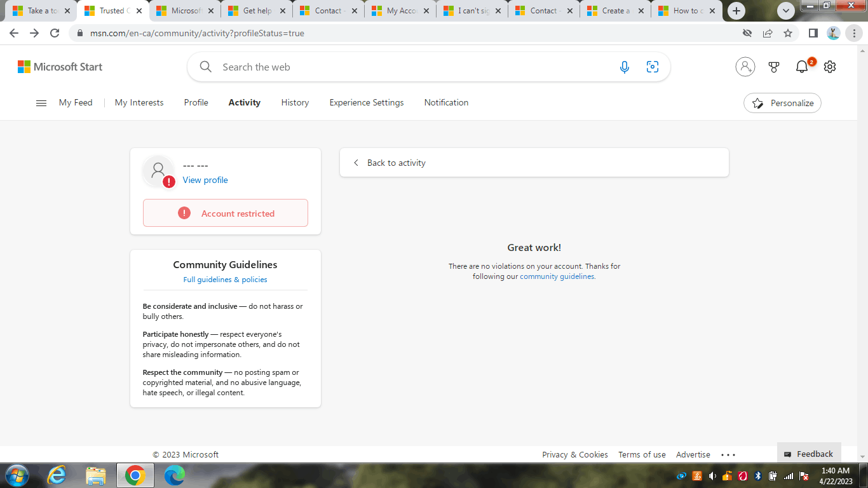Viewport: 868px width, 488px height.
Task: Open Chrome three-dot menu
Action: pyautogui.click(x=855, y=33)
